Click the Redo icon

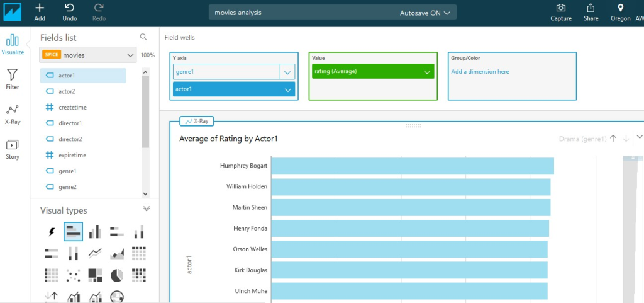tap(99, 8)
